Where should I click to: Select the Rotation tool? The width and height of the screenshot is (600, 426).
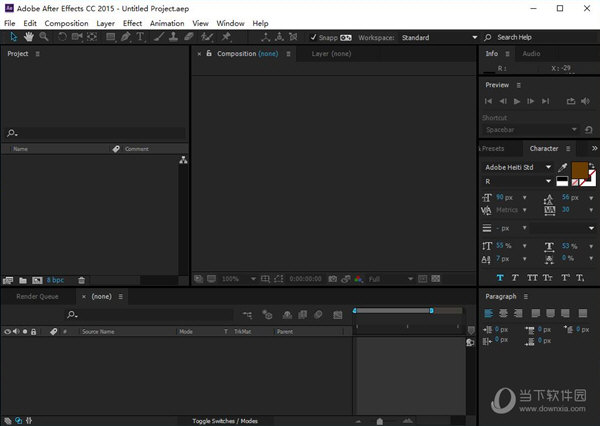(62, 37)
